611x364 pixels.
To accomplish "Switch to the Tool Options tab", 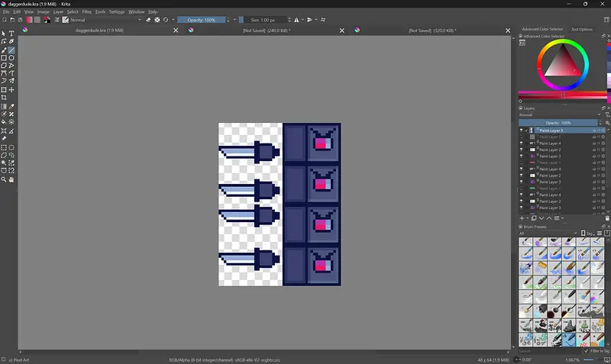I will (581, 29).
